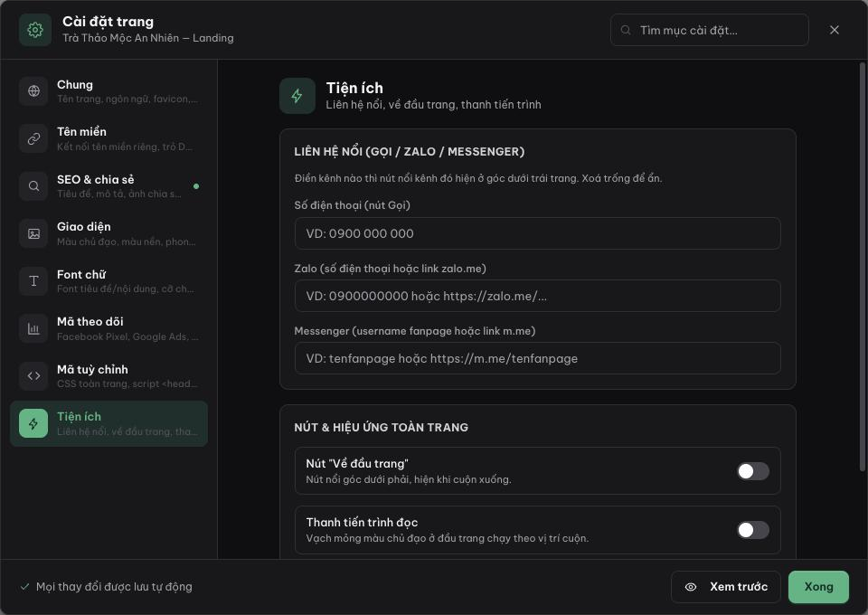The width and height of the screenshot is (868, 615).
Task: Click the green Xong button
Action: point(818,587)
